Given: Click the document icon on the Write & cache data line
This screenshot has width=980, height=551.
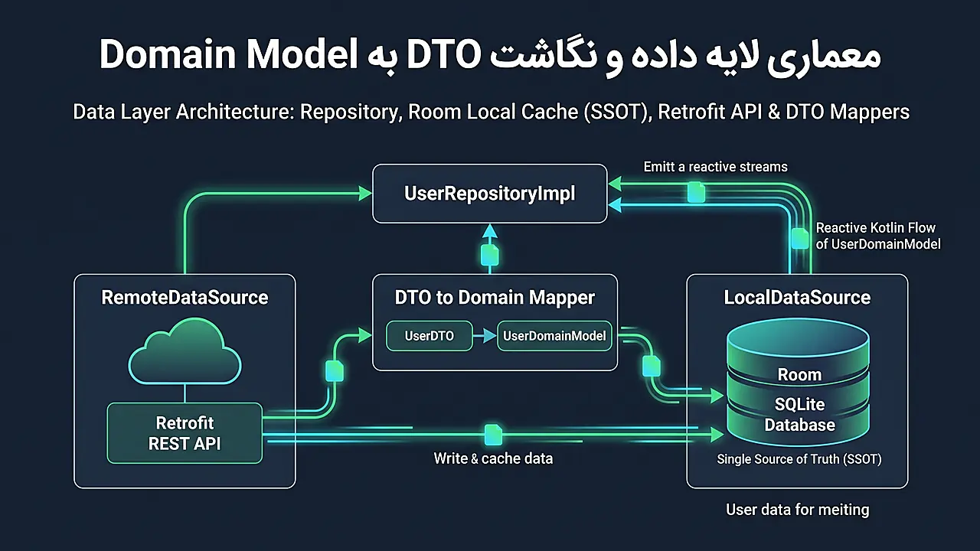Looking at the screenshot, I should [494, 435].
